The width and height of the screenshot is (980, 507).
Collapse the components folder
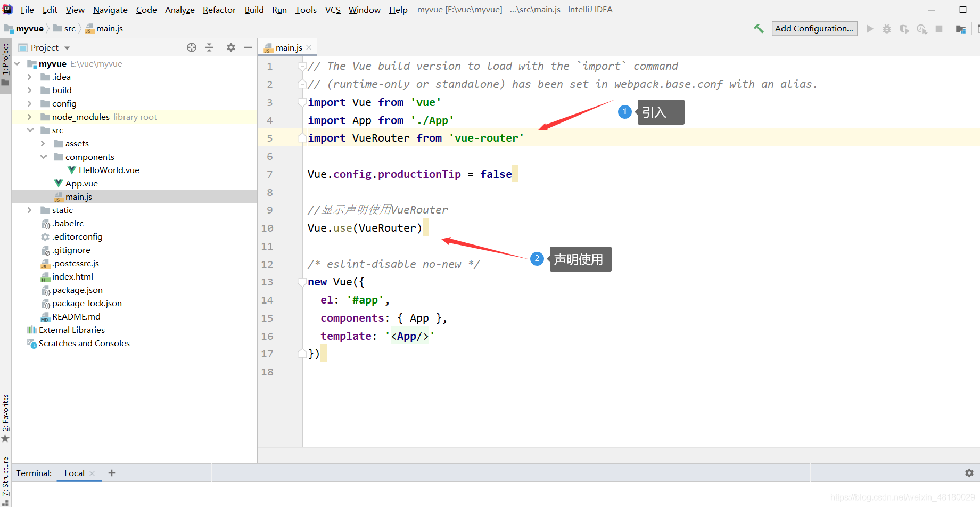[44, 157]
